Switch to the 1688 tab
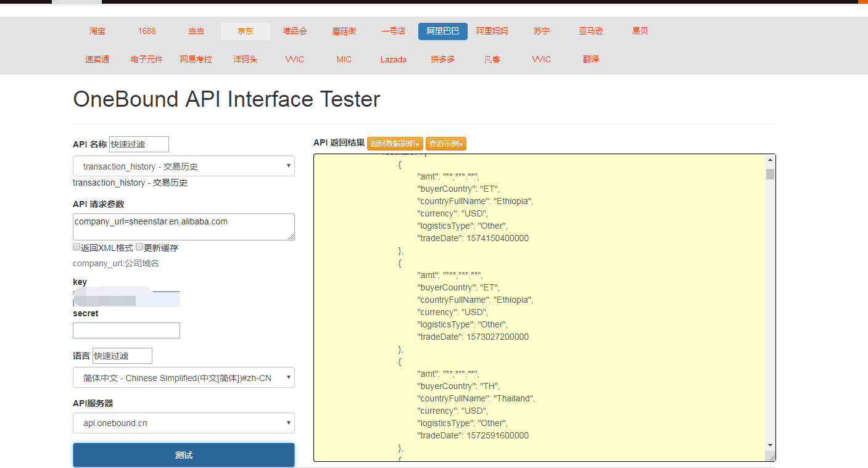Image resolution: width=868 pixels, height=468 pixels. pos(147,31)
